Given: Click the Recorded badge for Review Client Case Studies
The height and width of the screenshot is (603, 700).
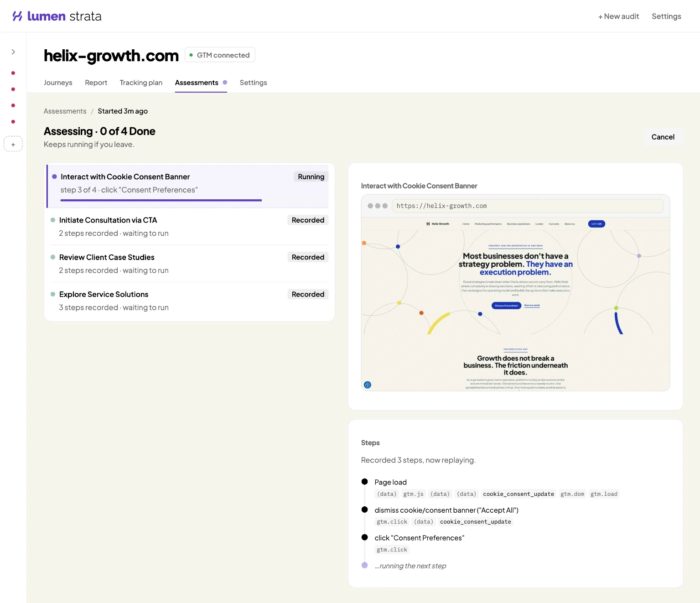Looking at the screenshot, I should 308,257.
